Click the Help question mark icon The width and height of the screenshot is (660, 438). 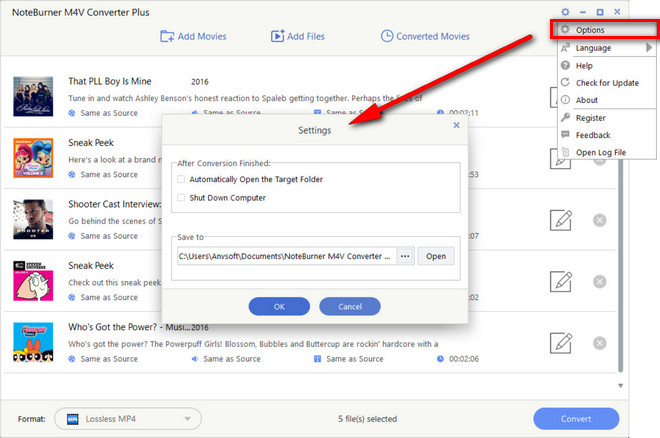pos(565,65)
